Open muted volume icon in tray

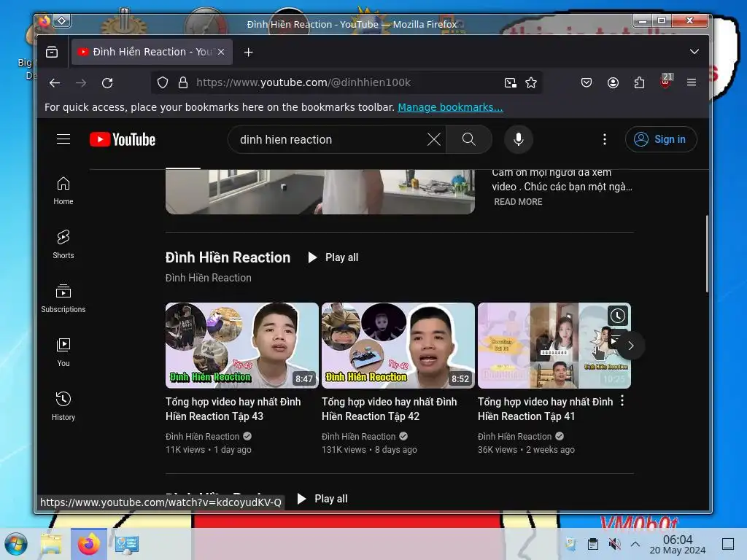click(x=614, y=544)
